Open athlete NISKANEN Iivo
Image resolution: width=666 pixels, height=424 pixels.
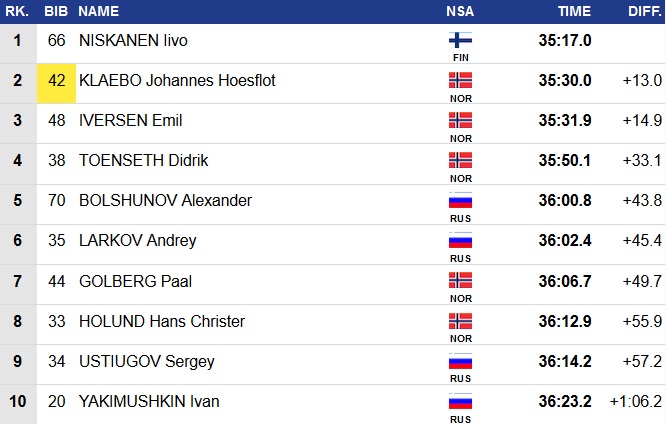point(133,40)
